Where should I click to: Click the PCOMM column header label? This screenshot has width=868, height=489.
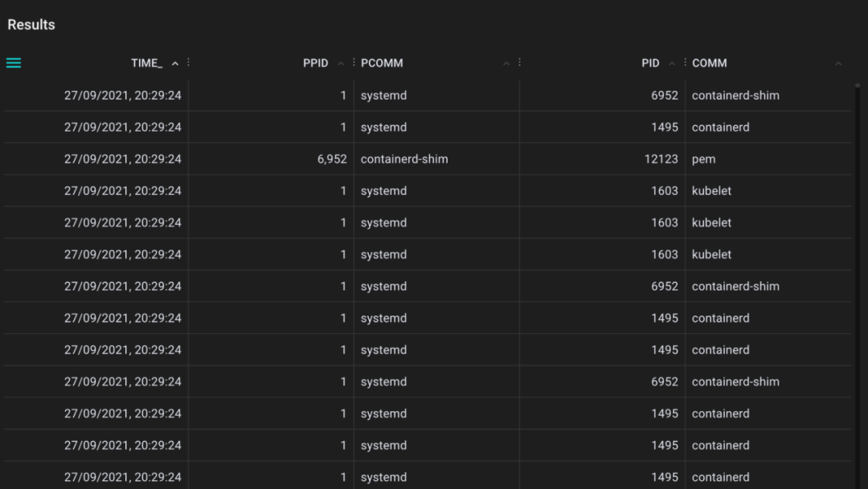click(x=382, y=63)
